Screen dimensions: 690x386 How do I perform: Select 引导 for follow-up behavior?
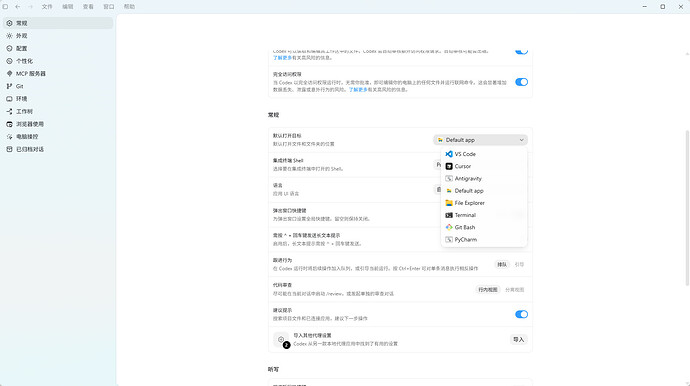(519, 265)
